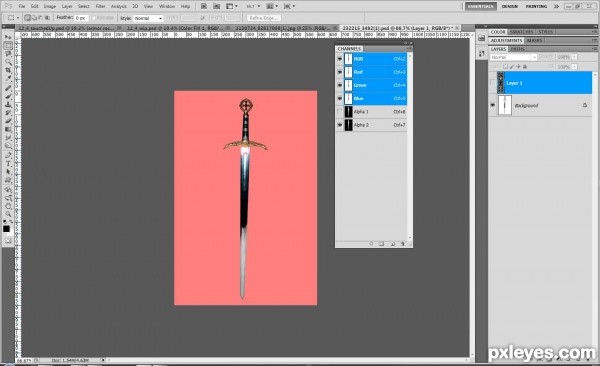Open the Filter menu
Screen dimensions: 600x366
click(101, 7)
